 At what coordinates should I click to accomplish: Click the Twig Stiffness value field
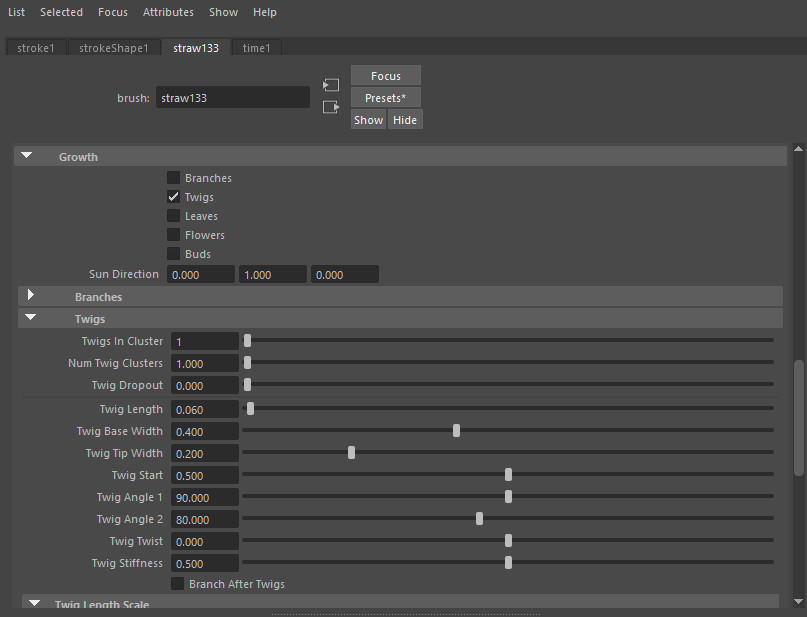205,563
